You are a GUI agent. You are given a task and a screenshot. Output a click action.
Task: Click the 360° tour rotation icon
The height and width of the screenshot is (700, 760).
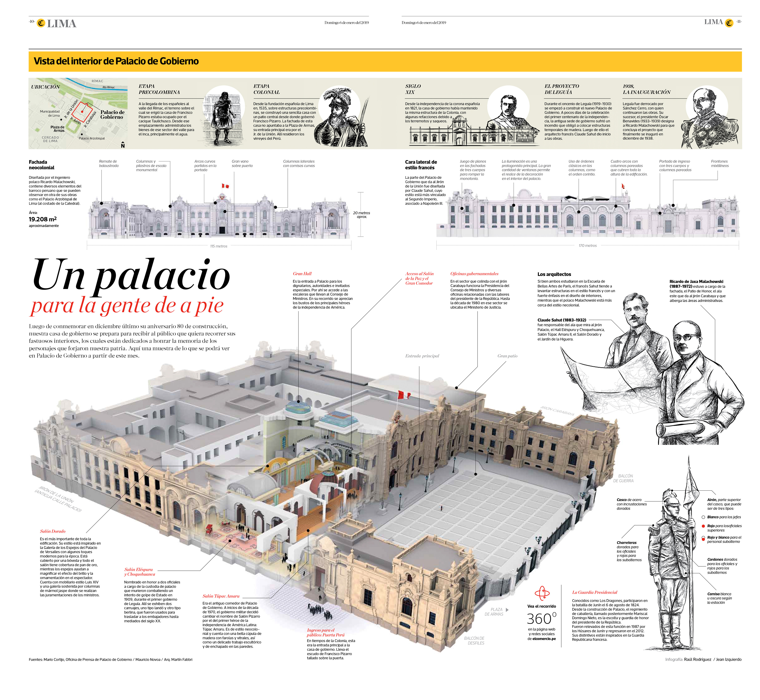tap(542, 593)
